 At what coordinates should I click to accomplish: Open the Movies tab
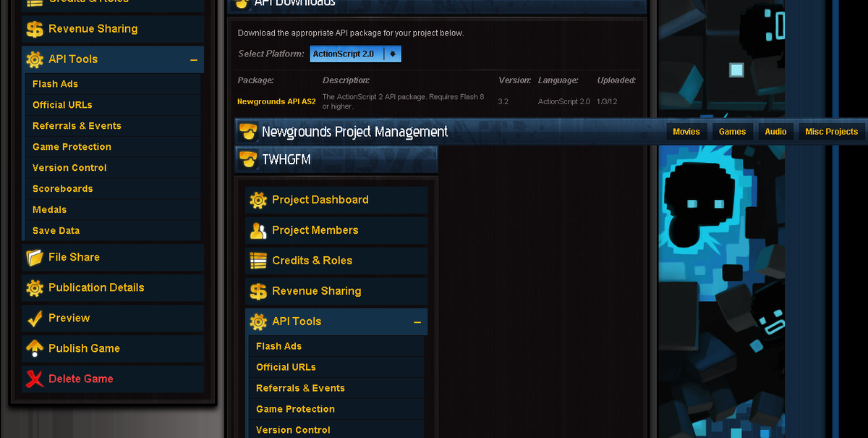[686, 132]
